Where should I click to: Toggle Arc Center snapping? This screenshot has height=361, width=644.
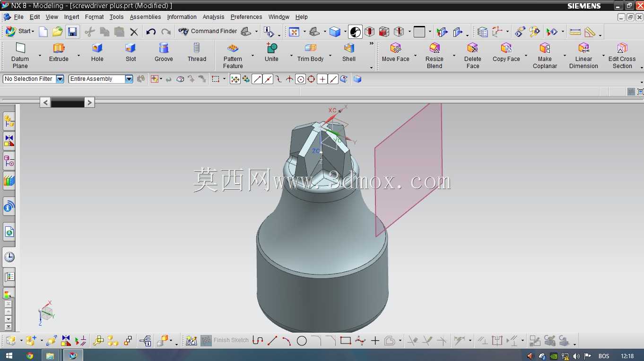tap(300, 79)
